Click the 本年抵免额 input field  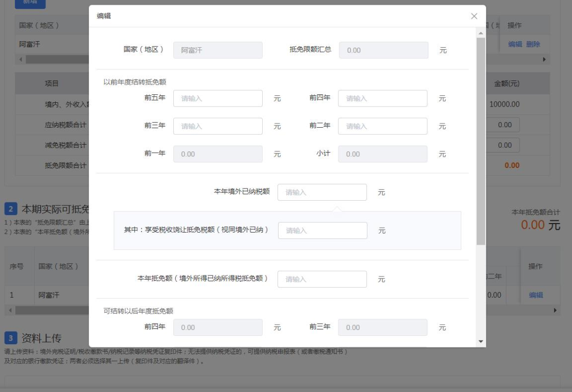click(322, 279)
